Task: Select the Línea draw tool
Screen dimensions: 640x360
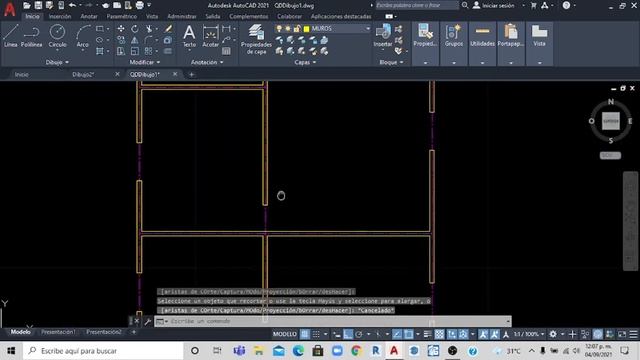Action: [x=11, y=36]
